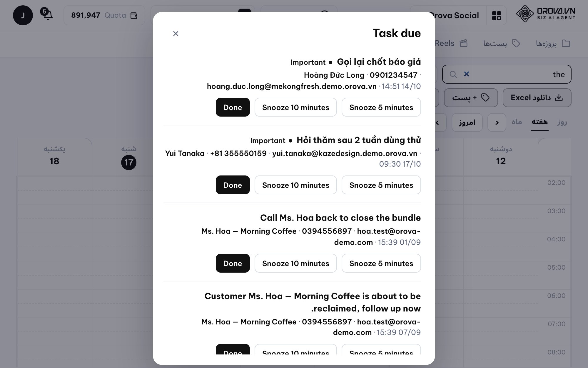
Task: Select day 12 دوشنبه in the calendar header
Action: point(501,157)
